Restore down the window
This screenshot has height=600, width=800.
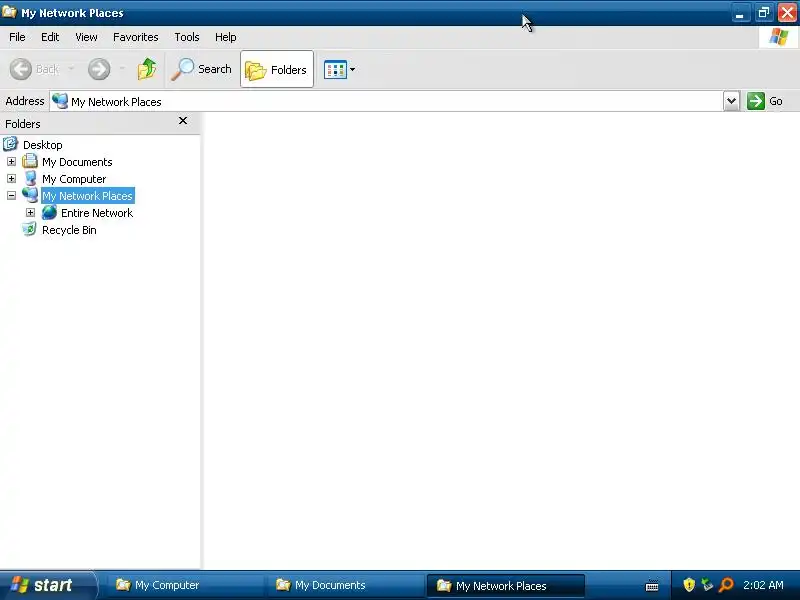(x=764, y=13)
